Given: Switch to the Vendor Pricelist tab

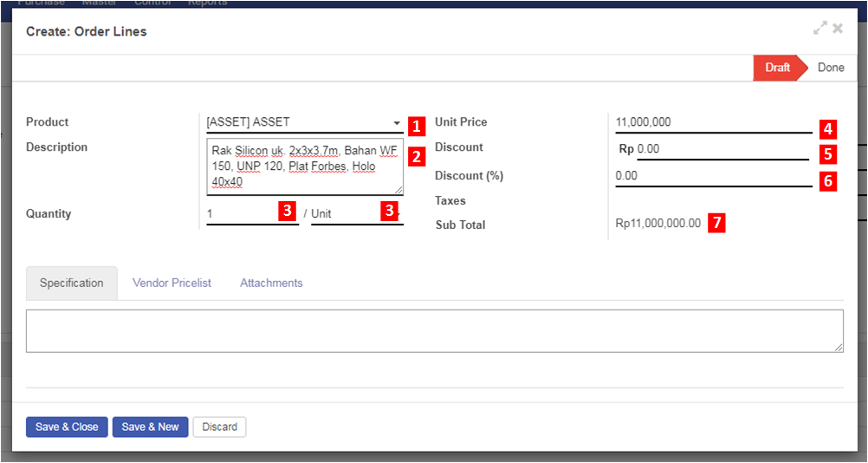Looking at the screenshot, I should coord(172,283).
